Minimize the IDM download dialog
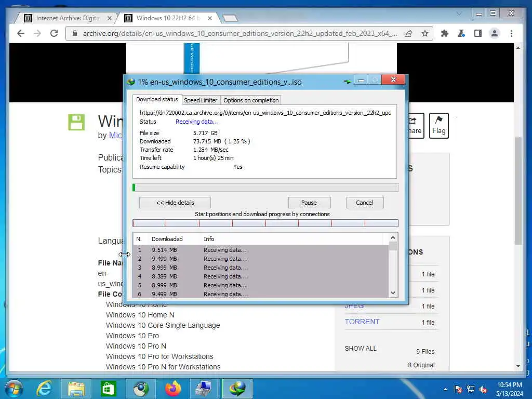Screen dimensions: 532x399 (361, 80)
